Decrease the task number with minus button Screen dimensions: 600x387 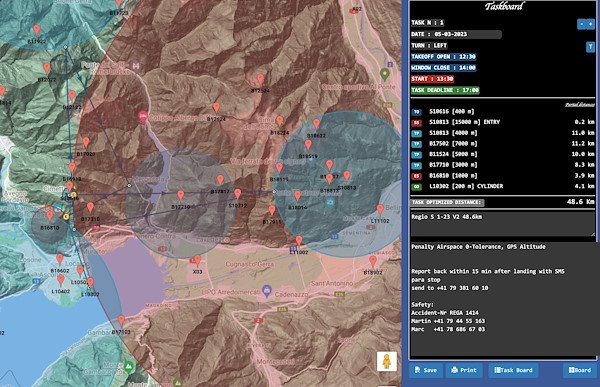pos(582,24)
